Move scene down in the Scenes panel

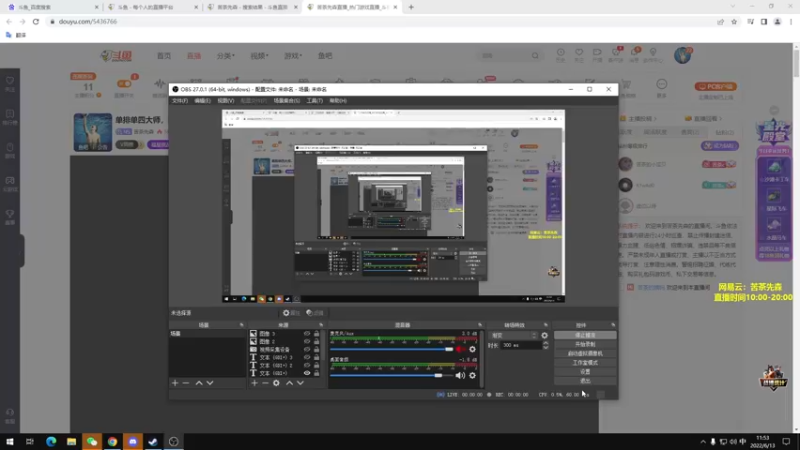210,383
